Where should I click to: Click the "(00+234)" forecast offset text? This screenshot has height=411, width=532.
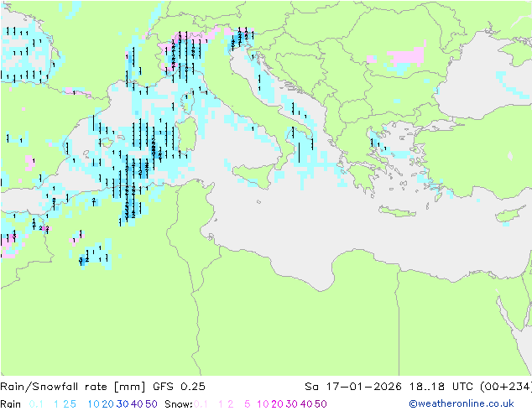506,387
